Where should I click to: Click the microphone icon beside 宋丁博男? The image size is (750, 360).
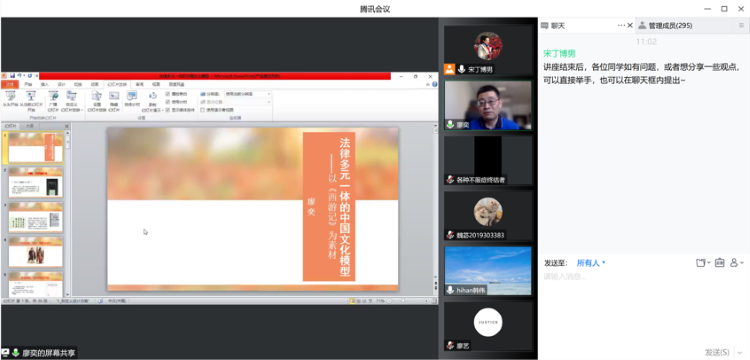[462, 69]
